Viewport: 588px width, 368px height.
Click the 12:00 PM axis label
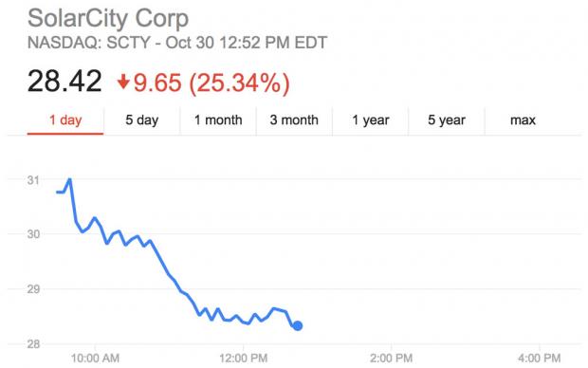click(244, 359)
